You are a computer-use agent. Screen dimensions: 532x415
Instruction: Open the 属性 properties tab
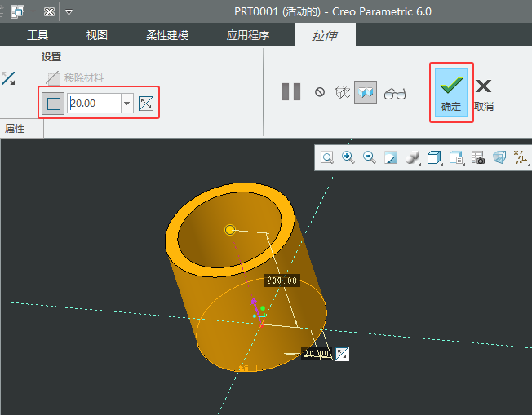15,129
